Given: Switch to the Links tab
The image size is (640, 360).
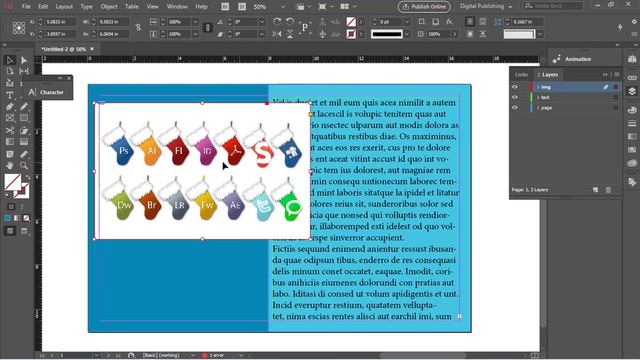Looking at the screenshot, I should click(x=521, y=75).
